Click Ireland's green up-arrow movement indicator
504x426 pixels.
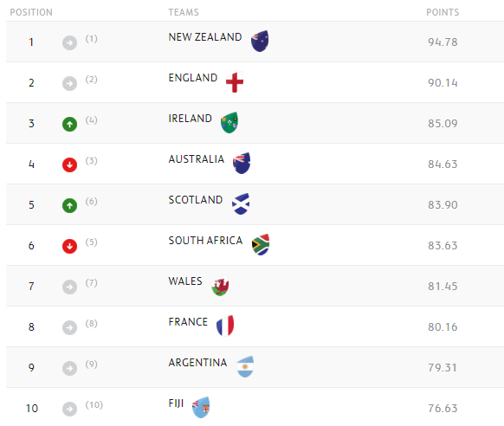point(70,125)
